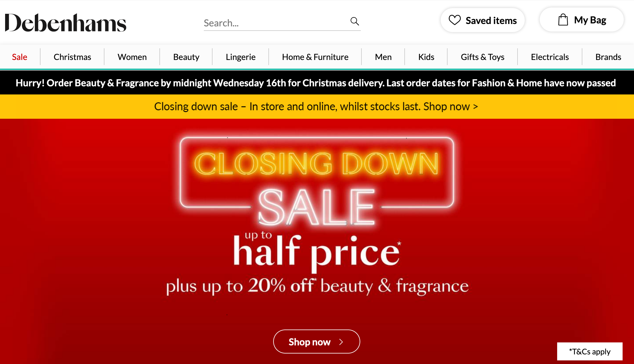Open the T&Cs apply link
Image resolution: width=634 pixels, height=364 pixels.
click(x=590, y=351)
